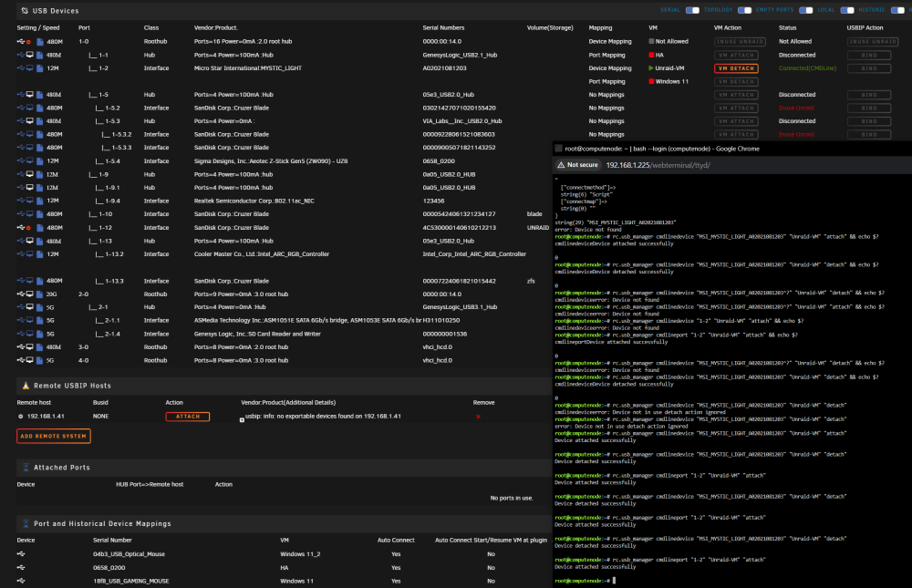Collapse the Port and Historical Device Mappings section
Screen dimensions: 912x588
tap(26, 523)
